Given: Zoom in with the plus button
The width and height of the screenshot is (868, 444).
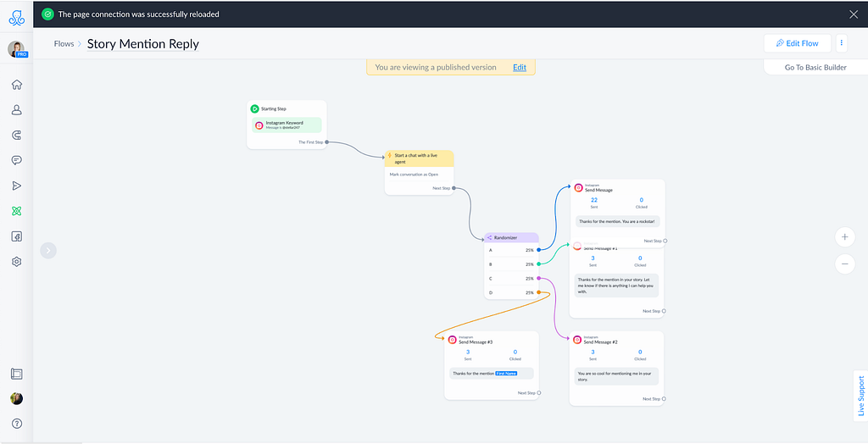Looking at the screenshot, I should pos(845,237).
